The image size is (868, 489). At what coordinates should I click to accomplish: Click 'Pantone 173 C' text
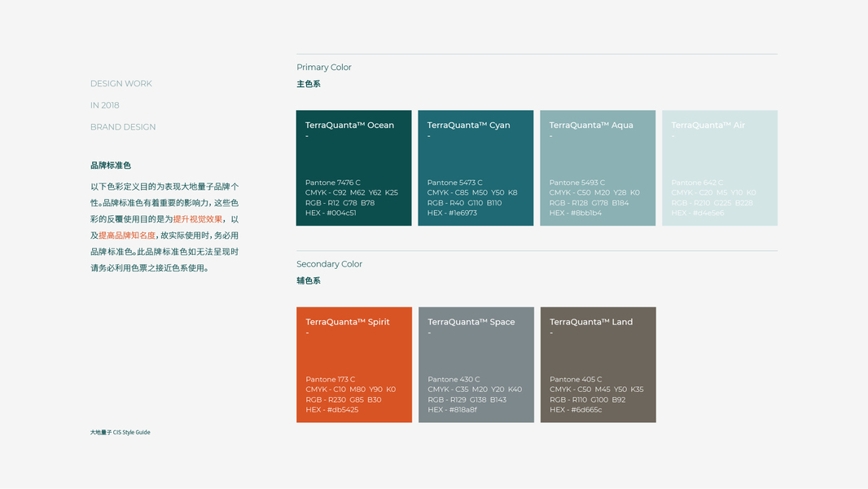coord(331,379)
